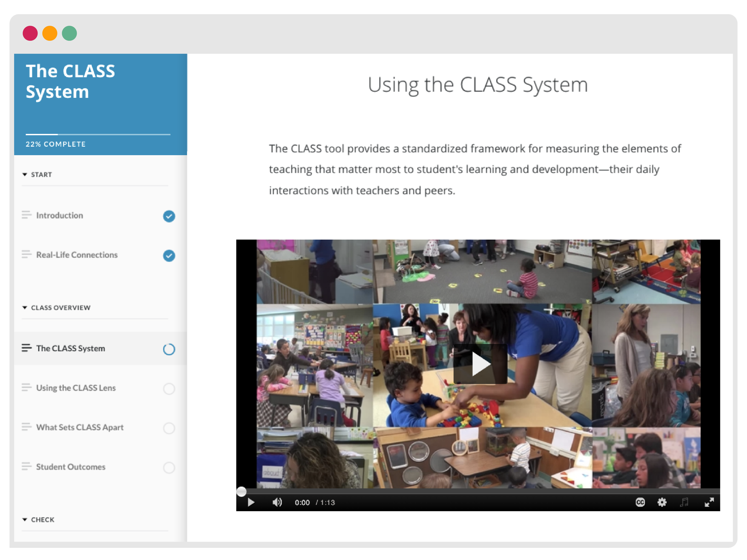Go to the Student Outcomes lesson

click(71, 467)
